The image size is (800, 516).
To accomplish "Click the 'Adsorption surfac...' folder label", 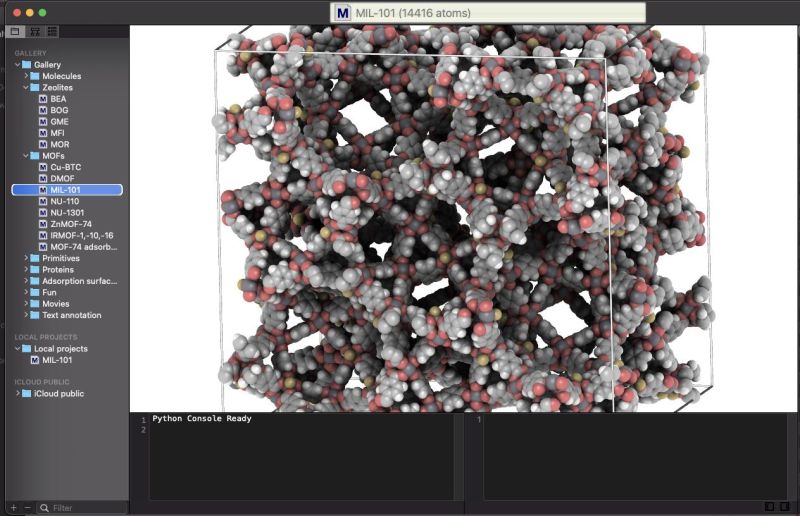I will [x=79, y=281].
